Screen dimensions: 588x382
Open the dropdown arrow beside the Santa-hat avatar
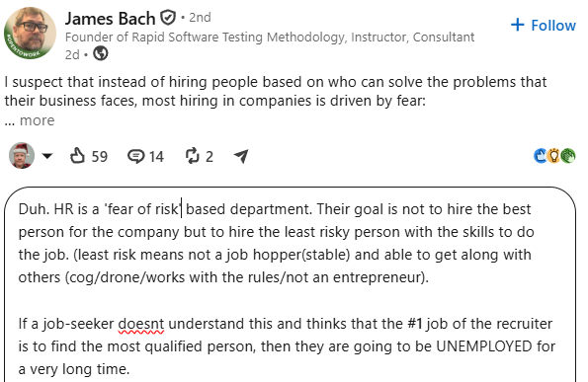coord(47,156)
